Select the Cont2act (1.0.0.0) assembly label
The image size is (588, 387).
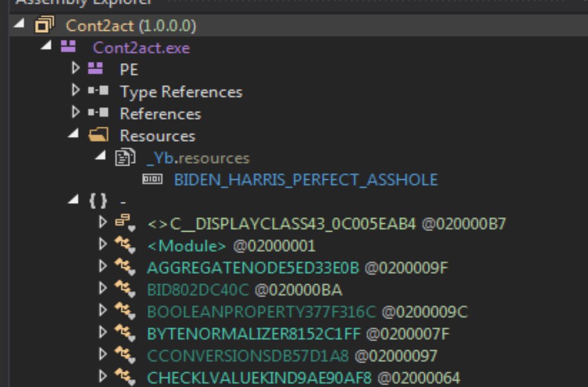click(x=131, y=26)
